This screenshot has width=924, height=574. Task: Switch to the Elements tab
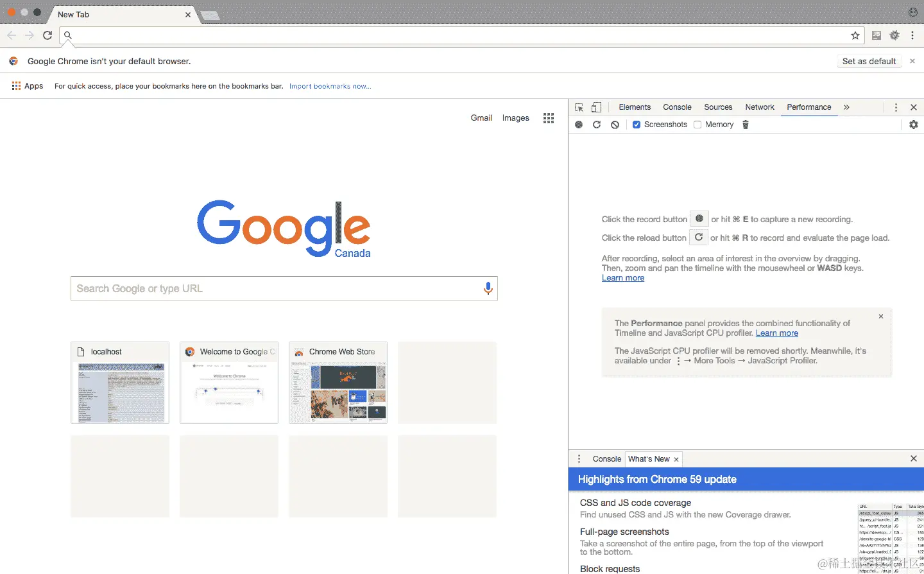coord(635,107)
